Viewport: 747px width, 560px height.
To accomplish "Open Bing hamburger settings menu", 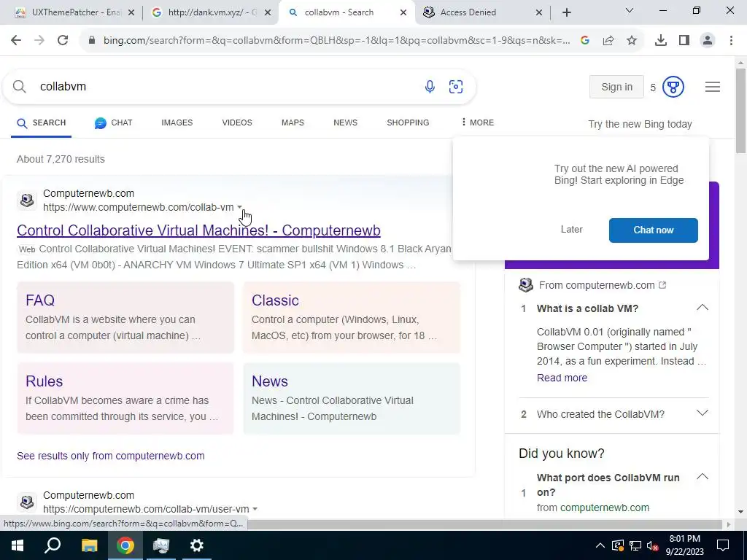I will (713, 87).
